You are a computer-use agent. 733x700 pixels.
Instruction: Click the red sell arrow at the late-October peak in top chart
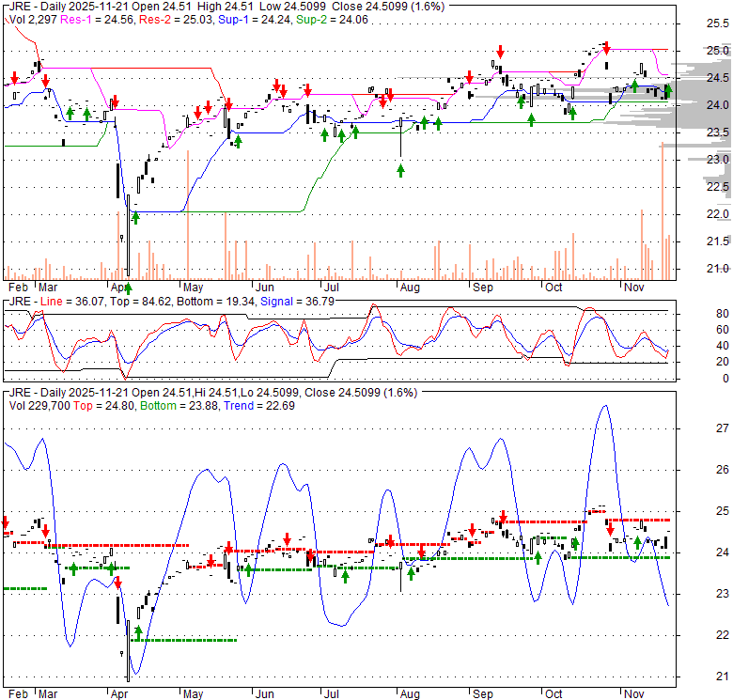[x=606, y=47]
